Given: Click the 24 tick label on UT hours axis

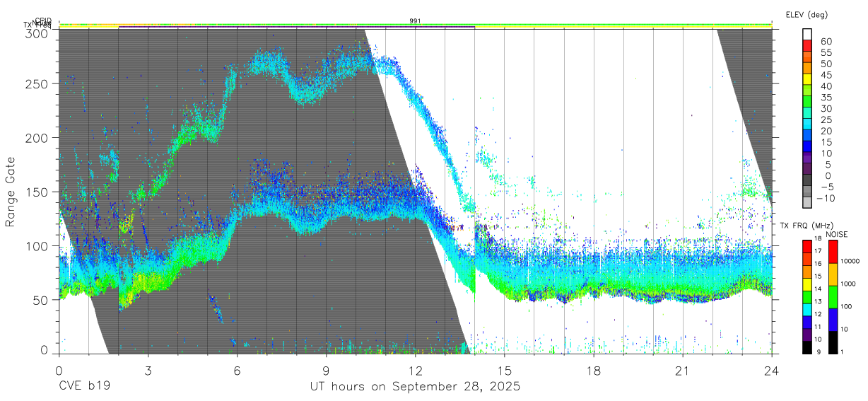Looking at the screenshot, I should (x=771, y=370).
